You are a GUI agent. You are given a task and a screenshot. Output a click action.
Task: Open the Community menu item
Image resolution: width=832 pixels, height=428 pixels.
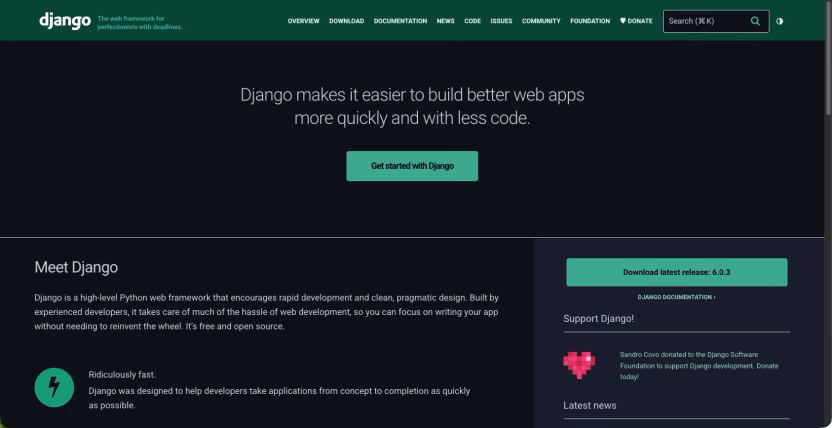pyautogui.click(x=541, y=21)
